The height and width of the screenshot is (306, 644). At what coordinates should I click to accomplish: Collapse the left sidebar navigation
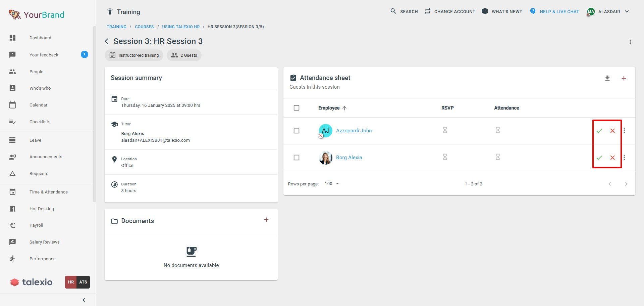click(x=84, y=300)
